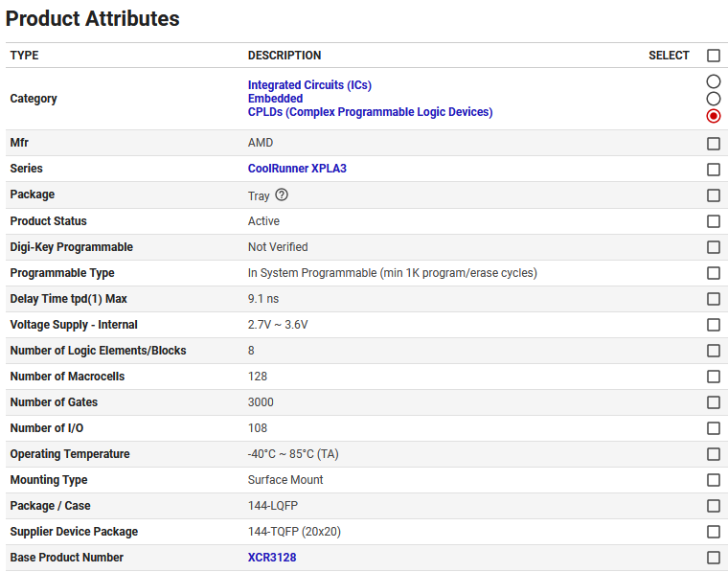Select the Integrated Circuits (ICs) radio button
The width and height of the screenshot is (728, 572).
[x=713, y=82]
